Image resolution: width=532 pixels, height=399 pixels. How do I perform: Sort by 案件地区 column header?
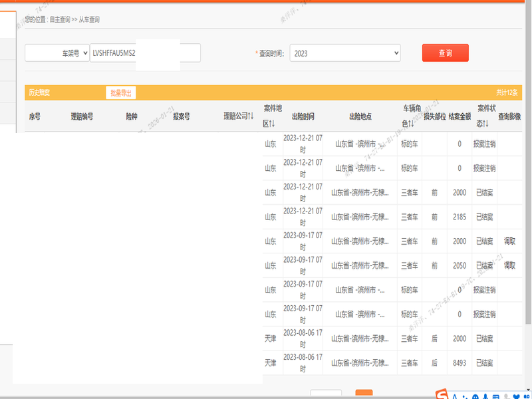(x=273, y=116)
